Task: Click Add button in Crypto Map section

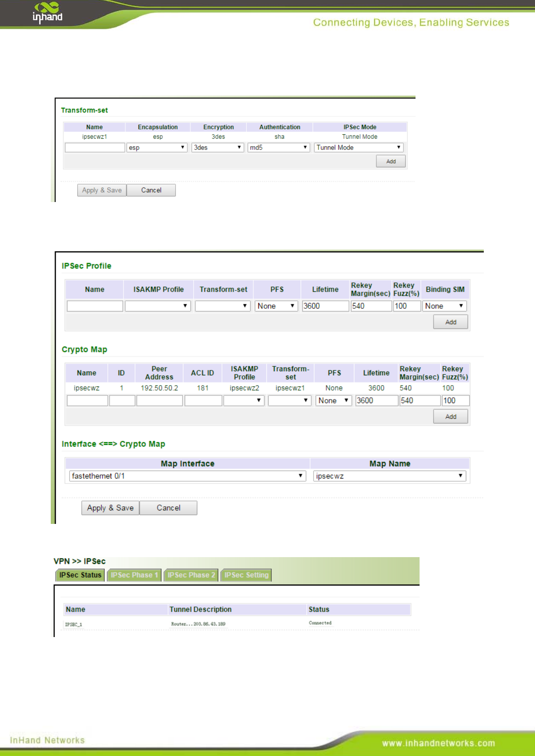Action: click(x=451, y=417)
